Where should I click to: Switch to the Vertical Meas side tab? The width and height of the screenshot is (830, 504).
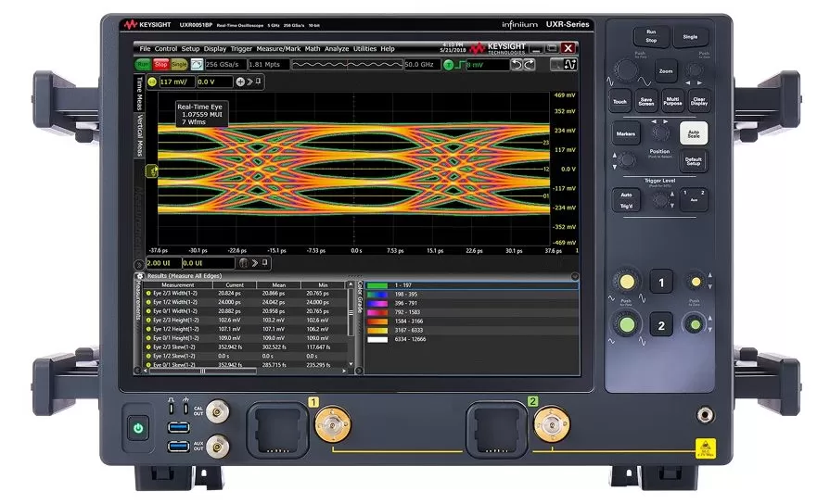139,135
